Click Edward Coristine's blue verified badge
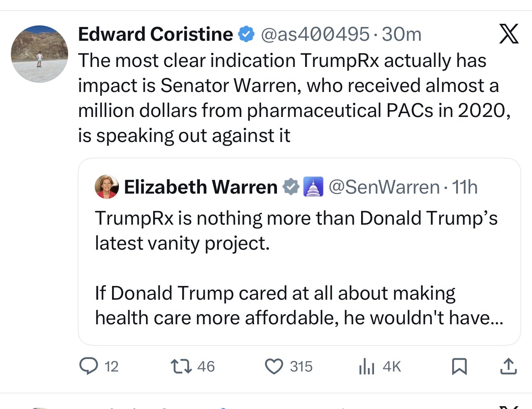 (246, 34)
